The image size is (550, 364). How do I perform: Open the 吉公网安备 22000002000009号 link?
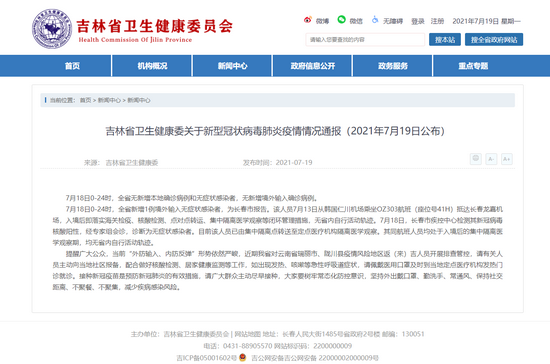coord(315,358)
